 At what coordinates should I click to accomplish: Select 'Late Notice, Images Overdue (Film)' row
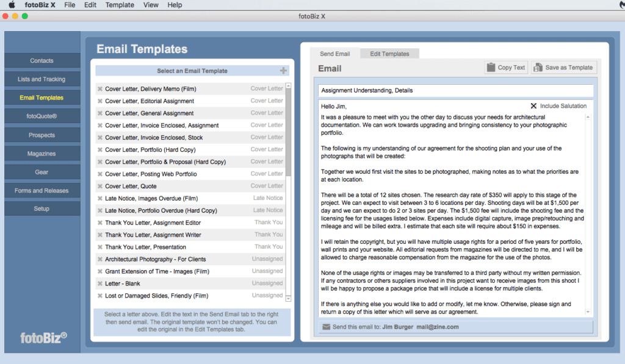coord(190,198)
